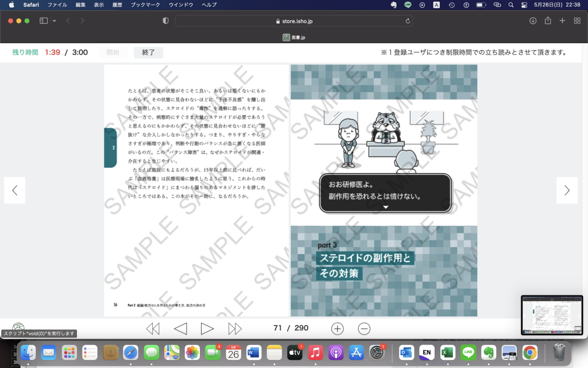
Task: Jump to first page with double-left arrow
Action: point(153,328)
